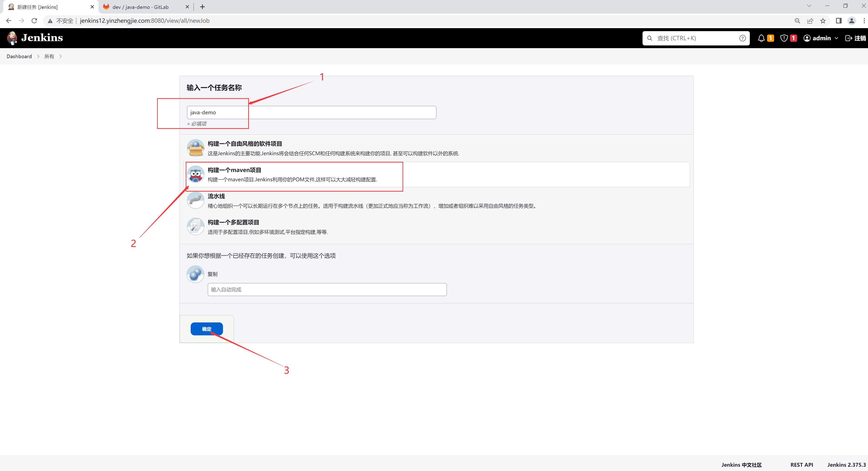Viewport: 868px width, 471px height.
Task: Select the freestyle project box icon
Action: [x=195, y=148]
